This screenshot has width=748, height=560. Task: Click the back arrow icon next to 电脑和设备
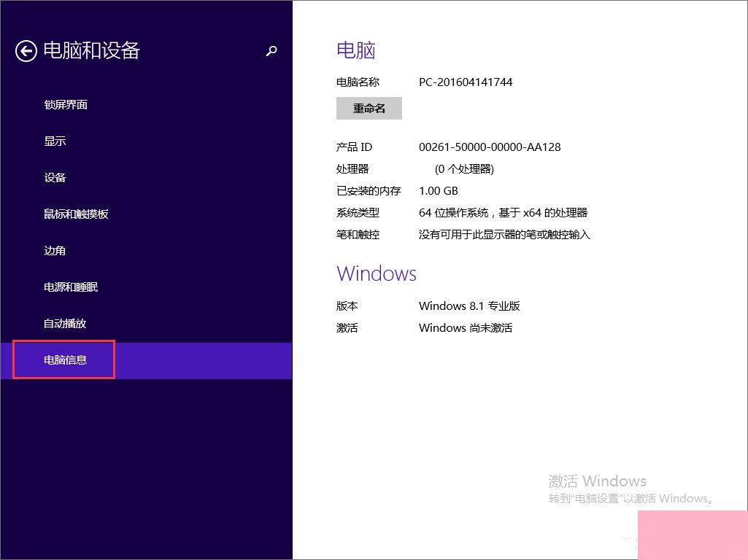pos(26,51)
